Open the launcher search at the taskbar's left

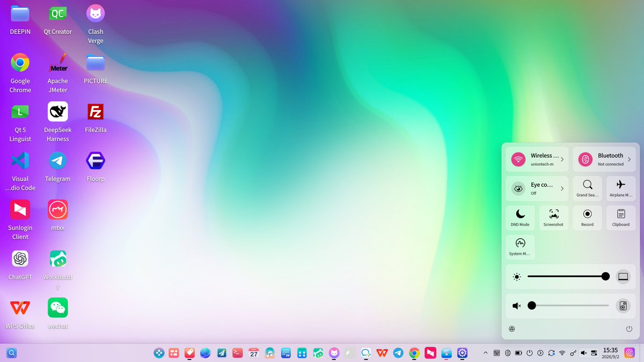[x=12, y=353]
